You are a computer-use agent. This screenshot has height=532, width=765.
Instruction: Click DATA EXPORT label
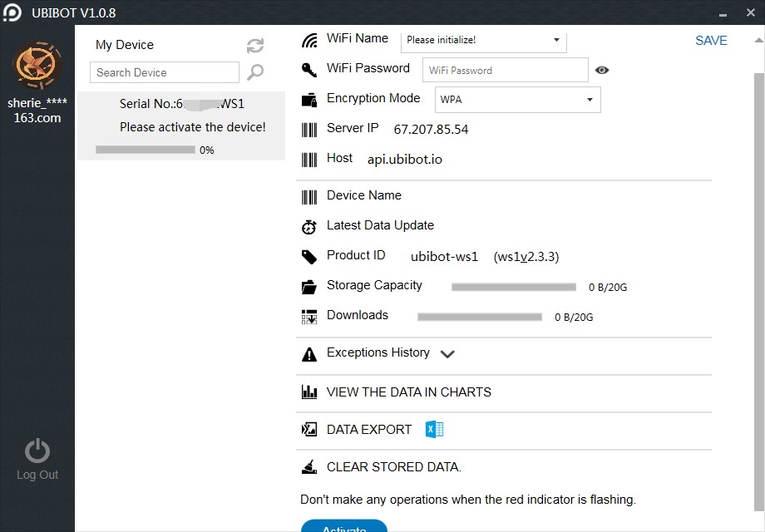pyautogui.click(x=369, y=430)
